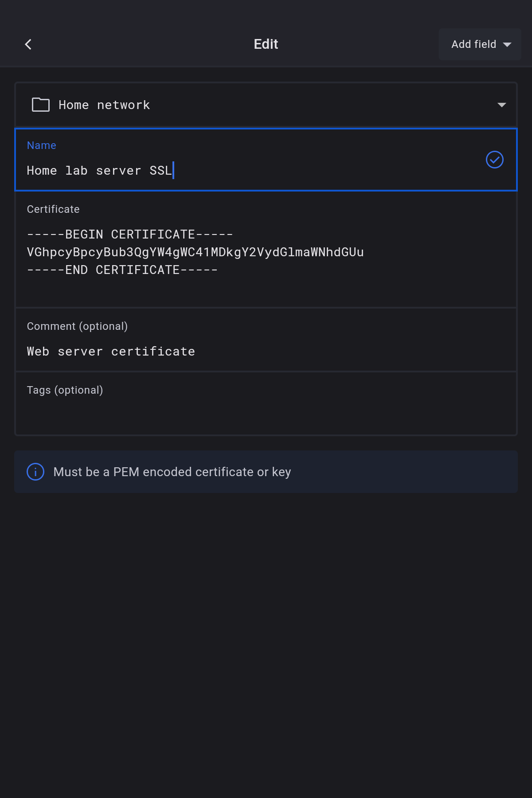Click the Certificate field label
Viewport: 532px width, 798px height.
[x=53, y=209]
